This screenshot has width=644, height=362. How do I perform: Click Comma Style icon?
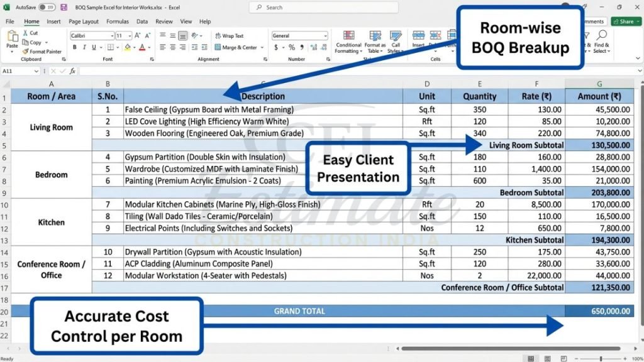coord(302,48)
